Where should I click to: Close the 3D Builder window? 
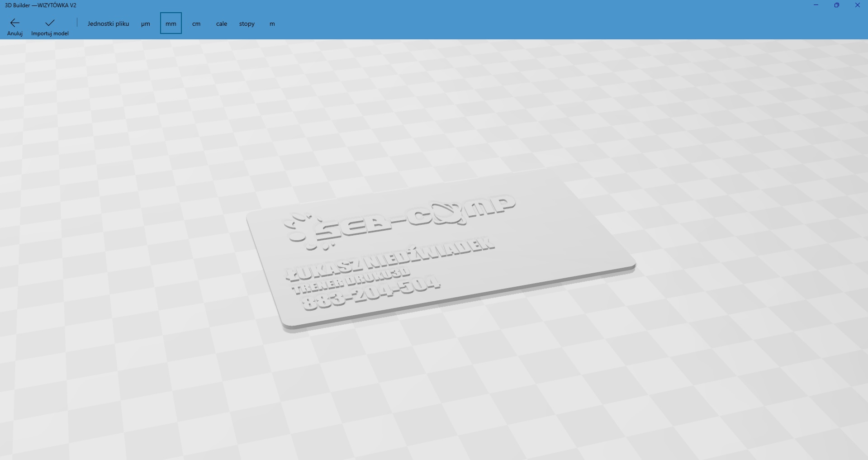[x=858, y=5]
